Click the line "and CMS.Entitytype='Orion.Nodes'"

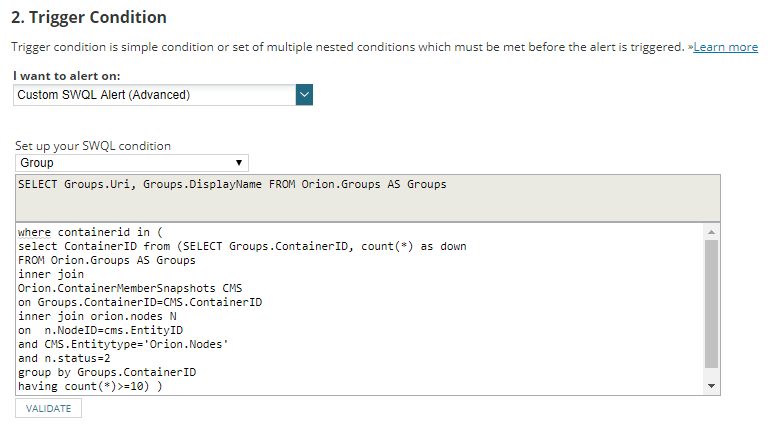pyautogui.click(x=123, y=344)
